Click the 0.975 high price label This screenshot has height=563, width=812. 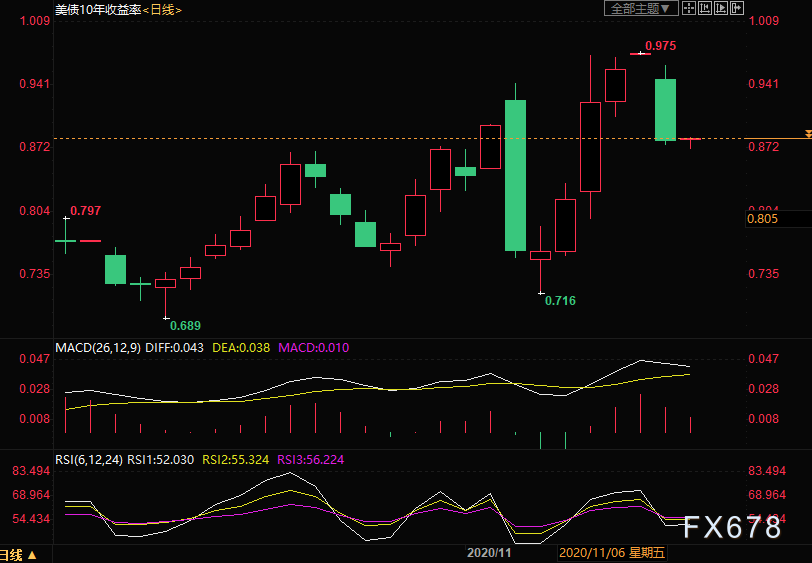[661, 46]
